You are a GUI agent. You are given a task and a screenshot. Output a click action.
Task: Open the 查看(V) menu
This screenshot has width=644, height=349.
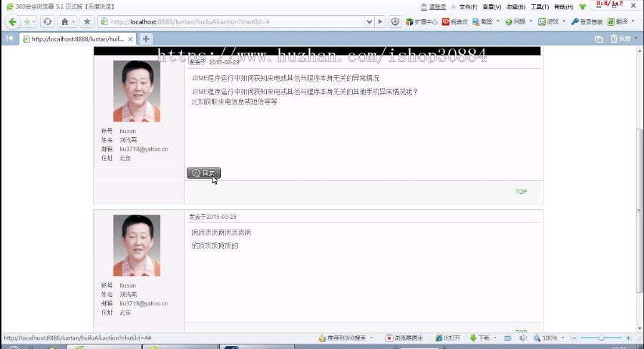point(492,6)
